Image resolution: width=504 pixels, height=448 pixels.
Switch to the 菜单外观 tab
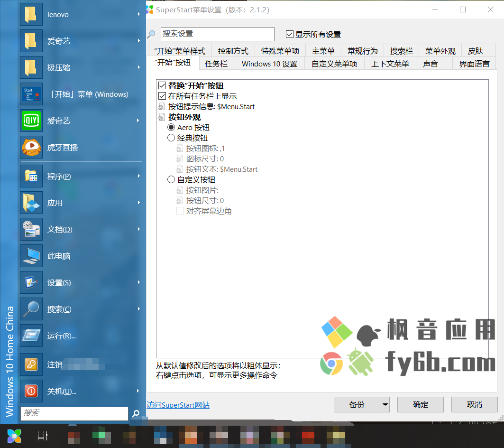point(440,51)
